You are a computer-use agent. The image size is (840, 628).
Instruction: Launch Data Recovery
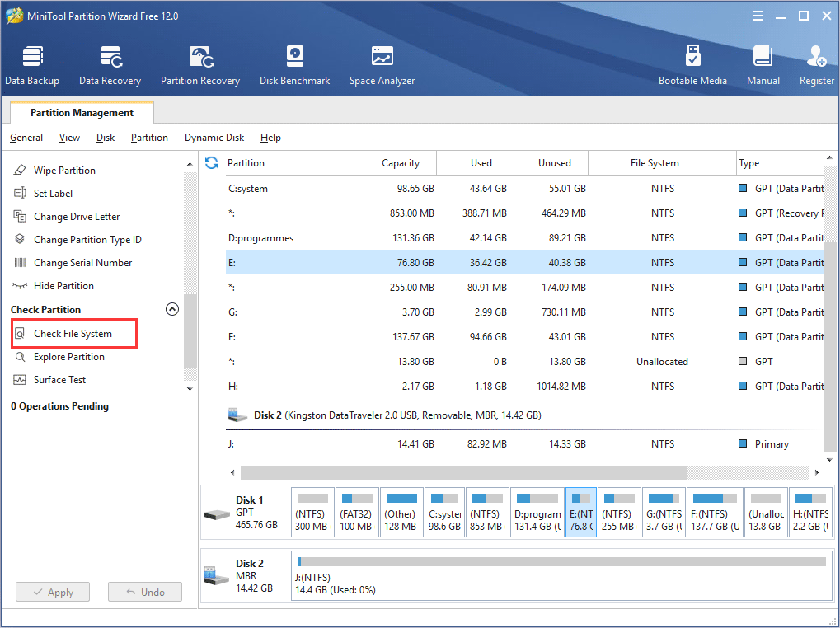pos(110,65)
